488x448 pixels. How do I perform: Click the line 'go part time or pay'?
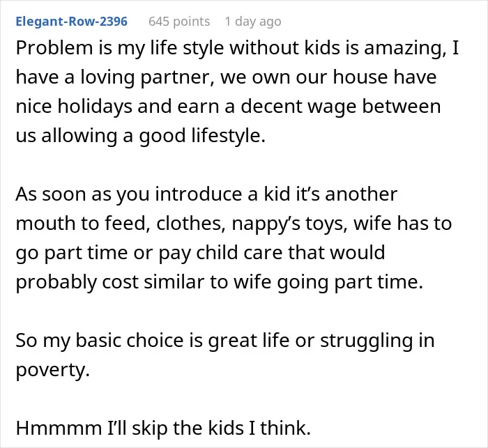201,253
